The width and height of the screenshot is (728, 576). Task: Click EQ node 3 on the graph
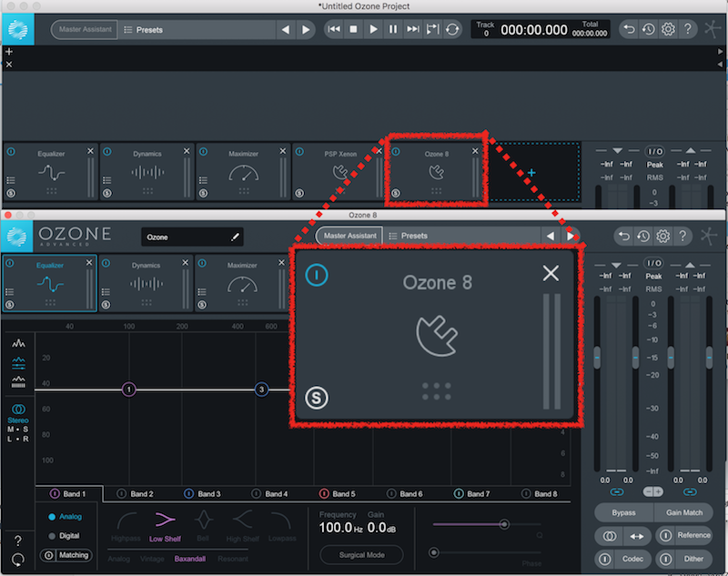[262, 389]
